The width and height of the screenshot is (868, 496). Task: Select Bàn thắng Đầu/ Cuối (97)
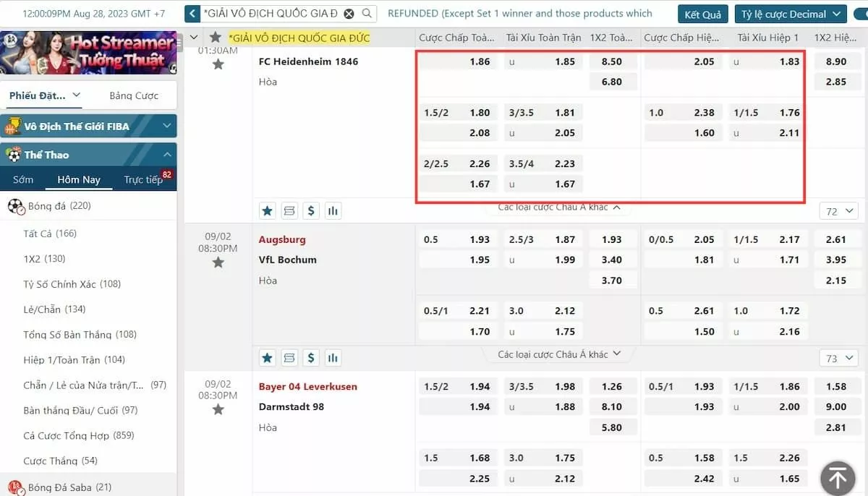[80, 411]
